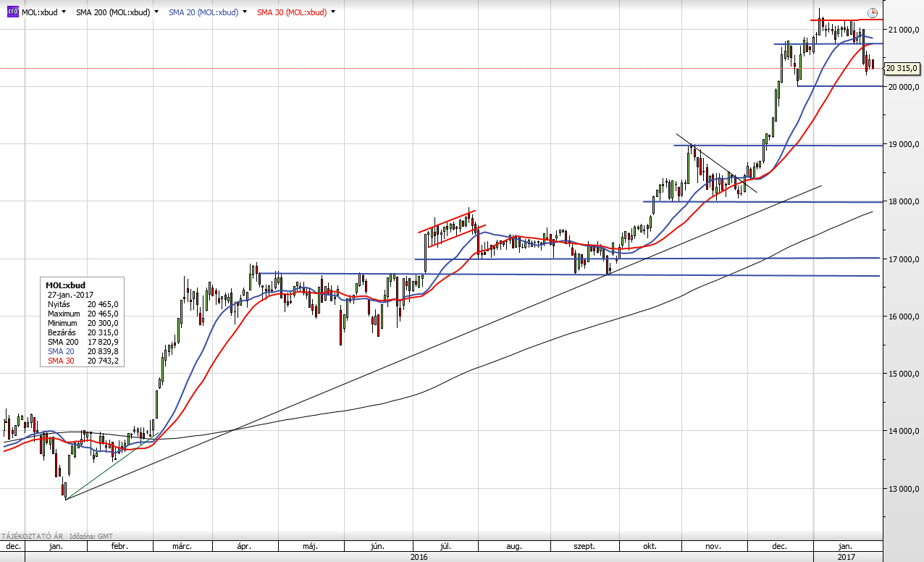Viewport: 924px width, 562px height.
Task: Click the ápr. month label on time axis
Action: pyautogui.click(x=244, y=546)
